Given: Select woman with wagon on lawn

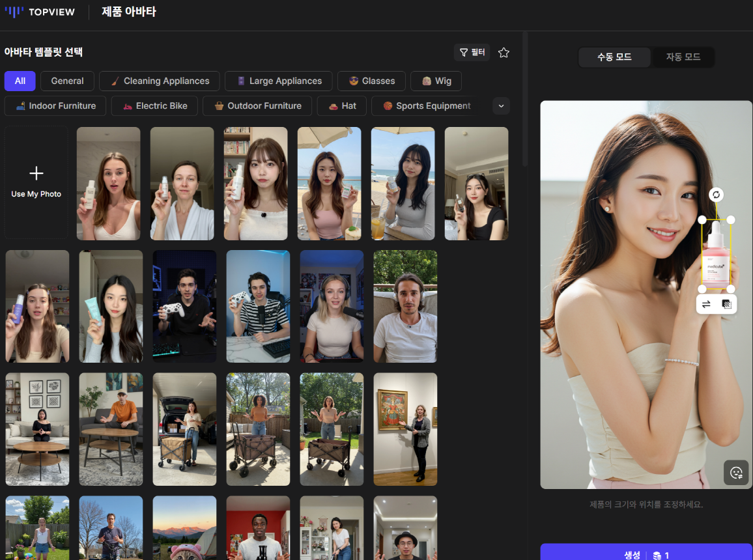Looking at the screenshot, I should [x=332, y=429].
